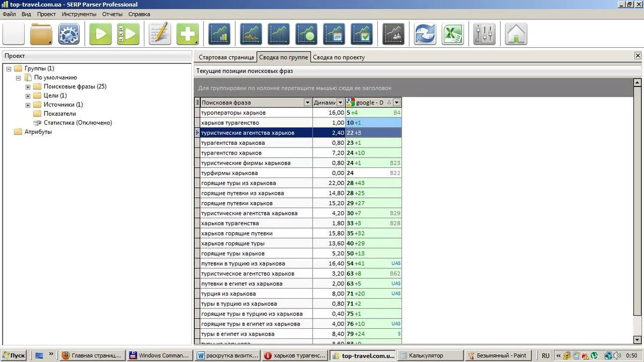Close the tab panel with the X button
644x362 pixels.
click(x=638, y=56)
